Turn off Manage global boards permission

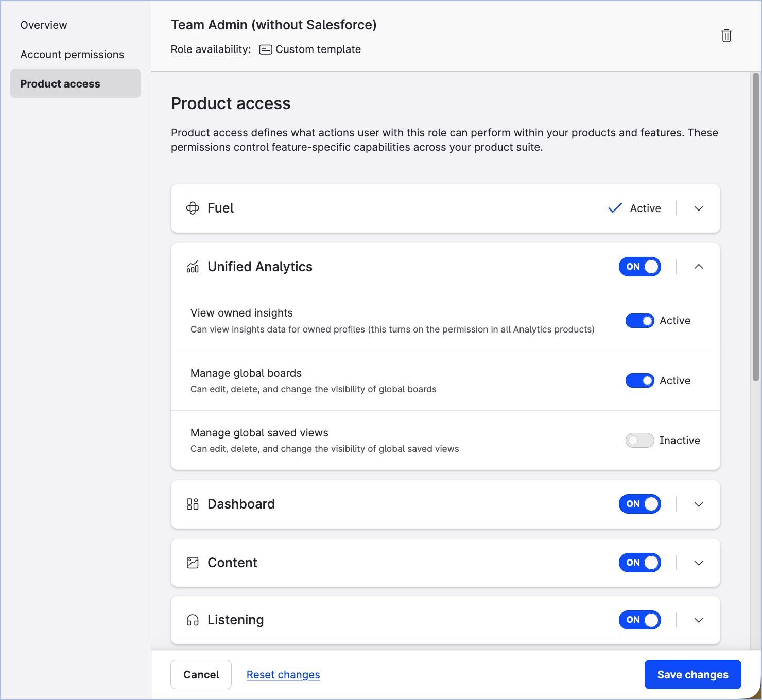639,381
